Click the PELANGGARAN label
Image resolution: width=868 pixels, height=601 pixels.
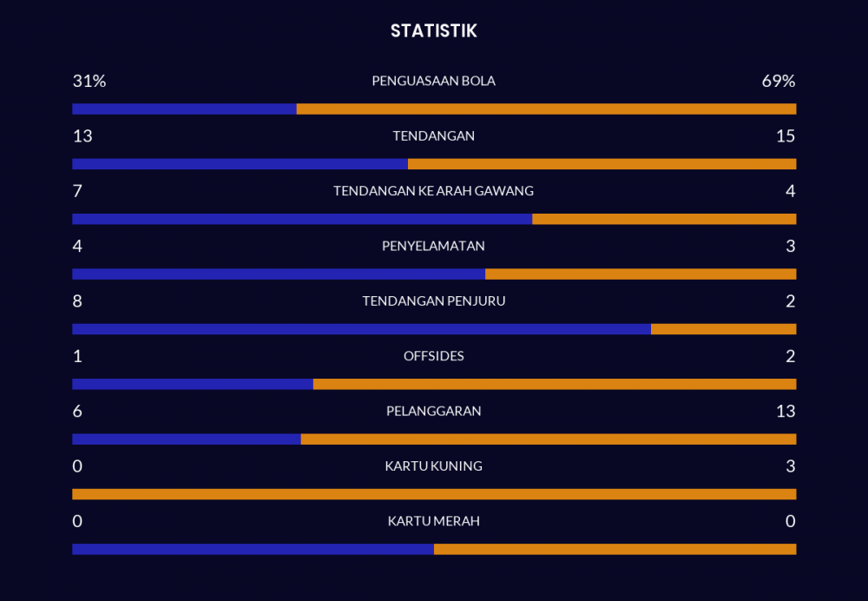click(x=433, y=411)
